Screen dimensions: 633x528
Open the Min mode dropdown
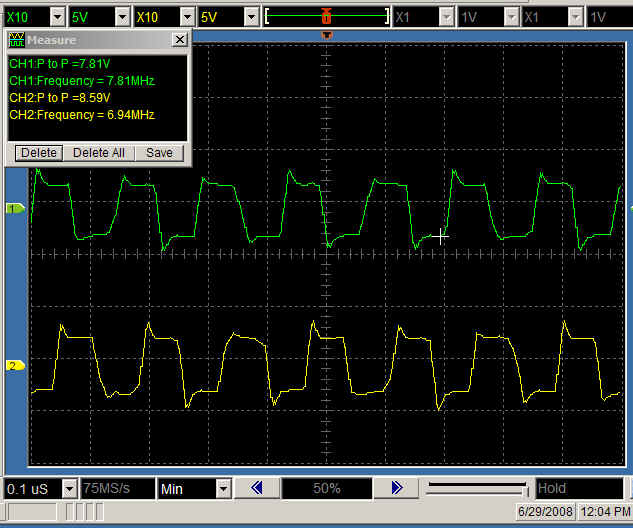223,489
